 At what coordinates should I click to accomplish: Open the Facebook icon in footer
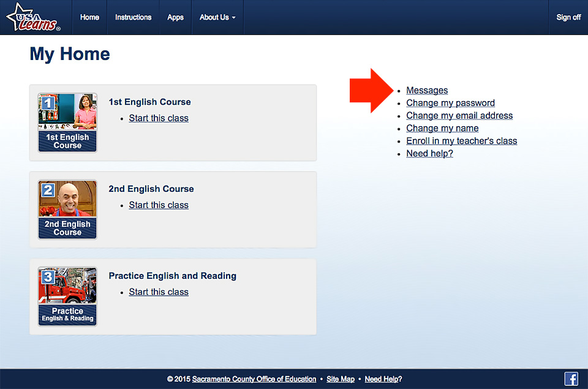(x=571, y=379)
